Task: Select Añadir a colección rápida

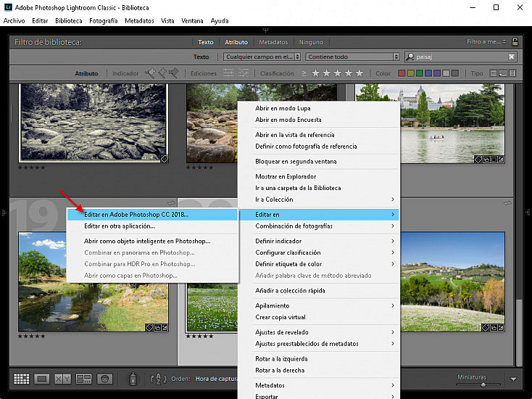Action: pyautogui.click(x=319, y=290)
